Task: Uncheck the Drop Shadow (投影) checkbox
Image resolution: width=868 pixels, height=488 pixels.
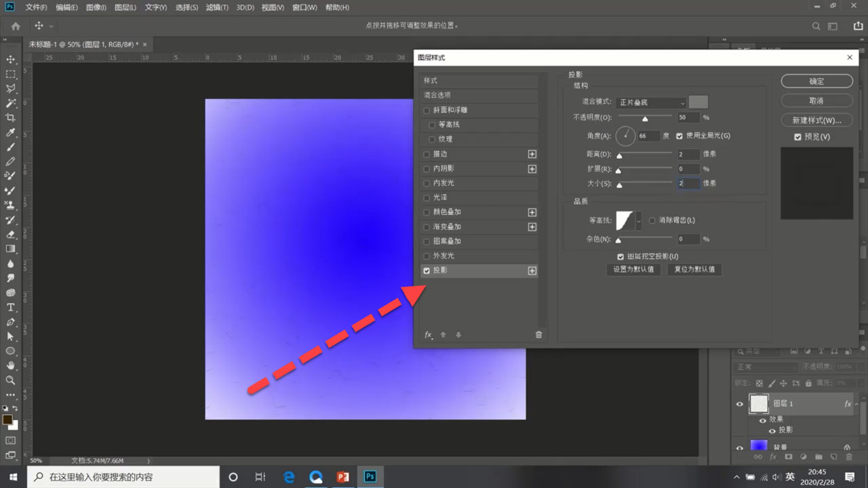Action: (427, 270)
